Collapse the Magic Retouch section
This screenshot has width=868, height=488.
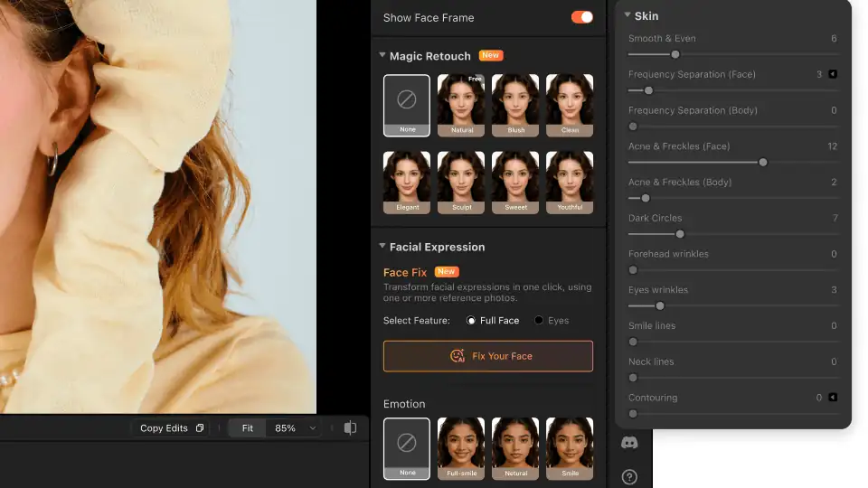click(382, 55)
